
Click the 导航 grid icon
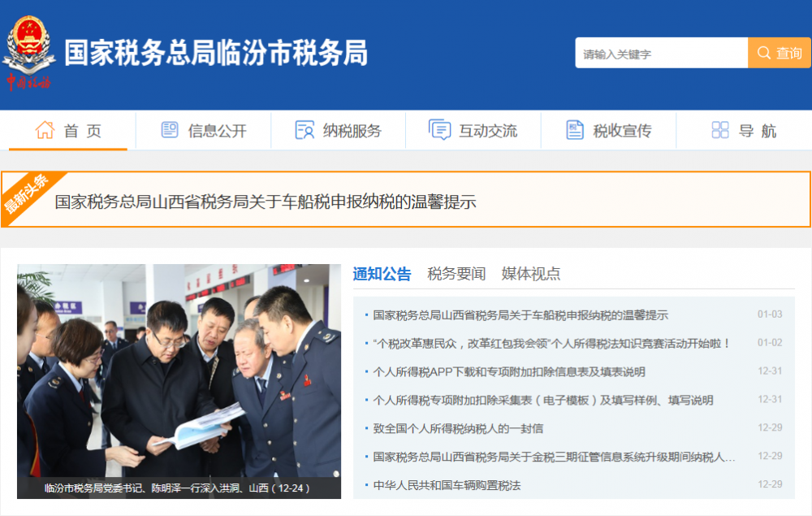coord(719,129)
